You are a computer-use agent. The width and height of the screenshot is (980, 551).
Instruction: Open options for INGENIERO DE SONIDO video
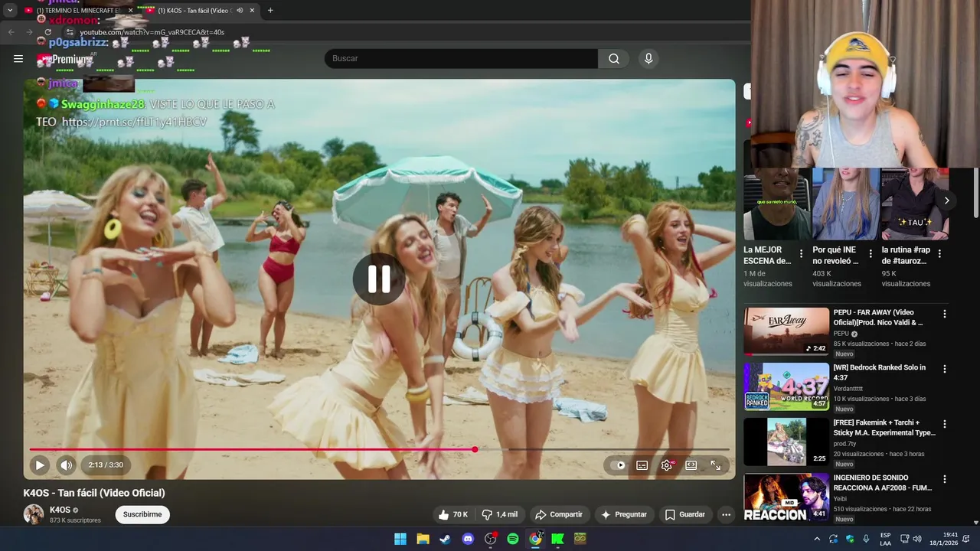point(944,479)
